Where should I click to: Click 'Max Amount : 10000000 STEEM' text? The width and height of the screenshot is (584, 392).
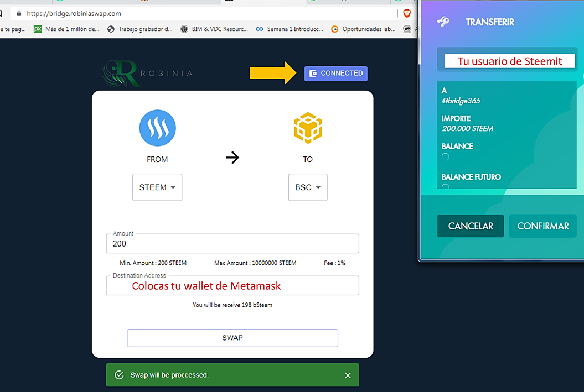point(255,263)
